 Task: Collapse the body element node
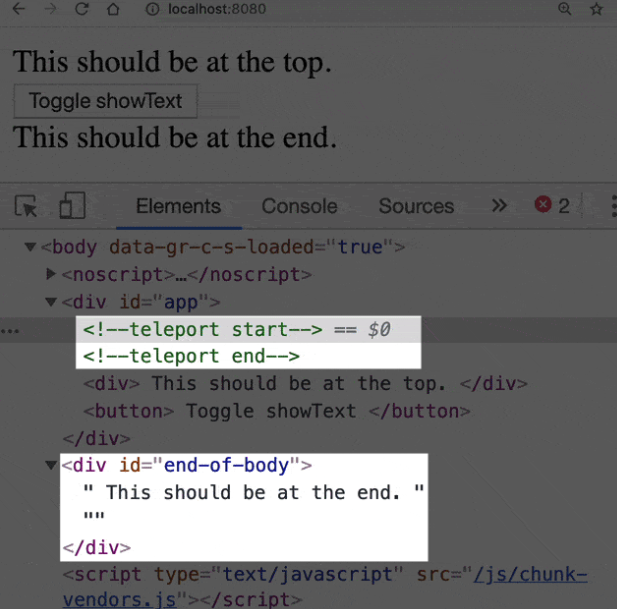pyautogui.click(x=30, y=247)
